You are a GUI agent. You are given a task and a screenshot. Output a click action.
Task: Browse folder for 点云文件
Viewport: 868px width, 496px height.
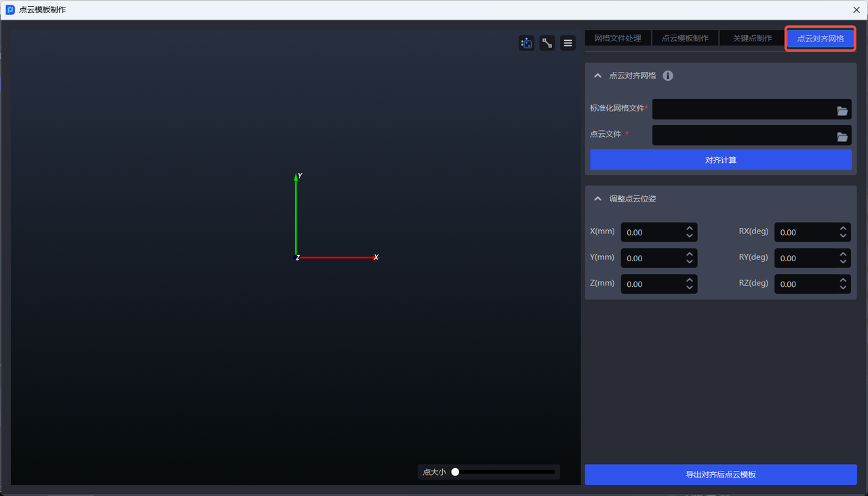[842, 136]
